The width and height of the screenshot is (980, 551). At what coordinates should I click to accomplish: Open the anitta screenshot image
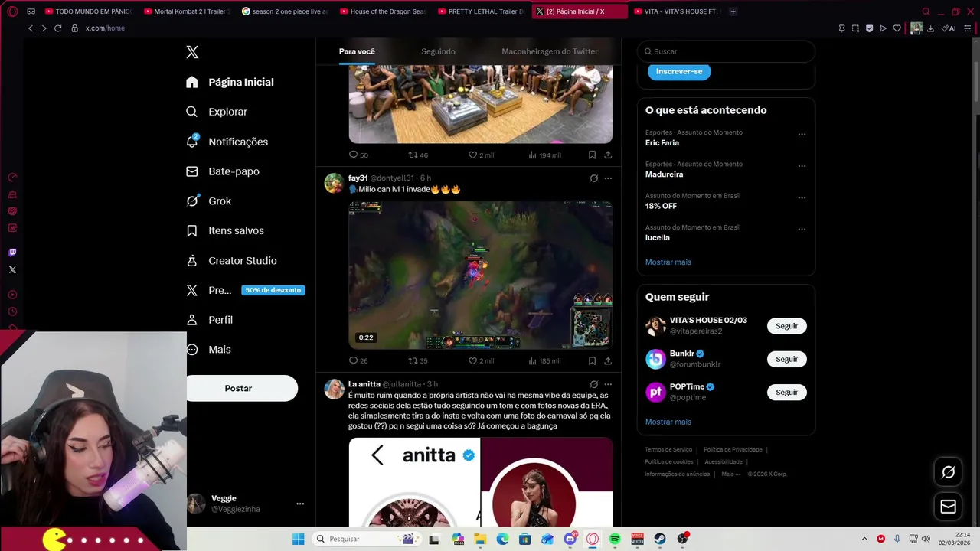[481, 482]
